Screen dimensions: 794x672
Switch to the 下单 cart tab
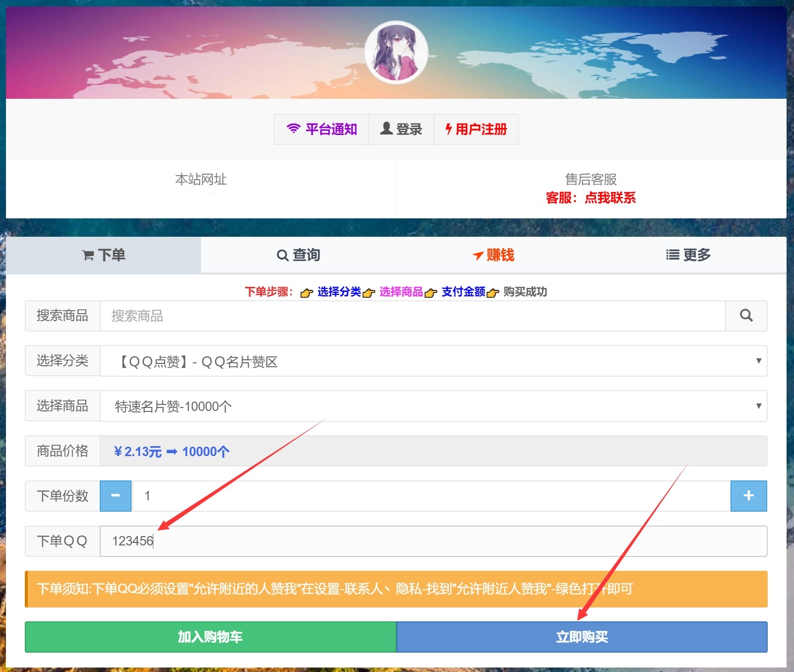click(x=103, y=255)
